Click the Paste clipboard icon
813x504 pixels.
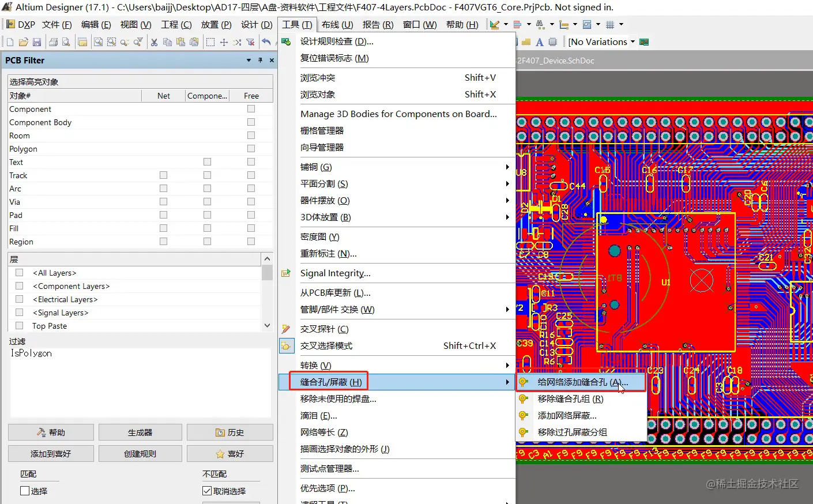click(x=180, y=42)
